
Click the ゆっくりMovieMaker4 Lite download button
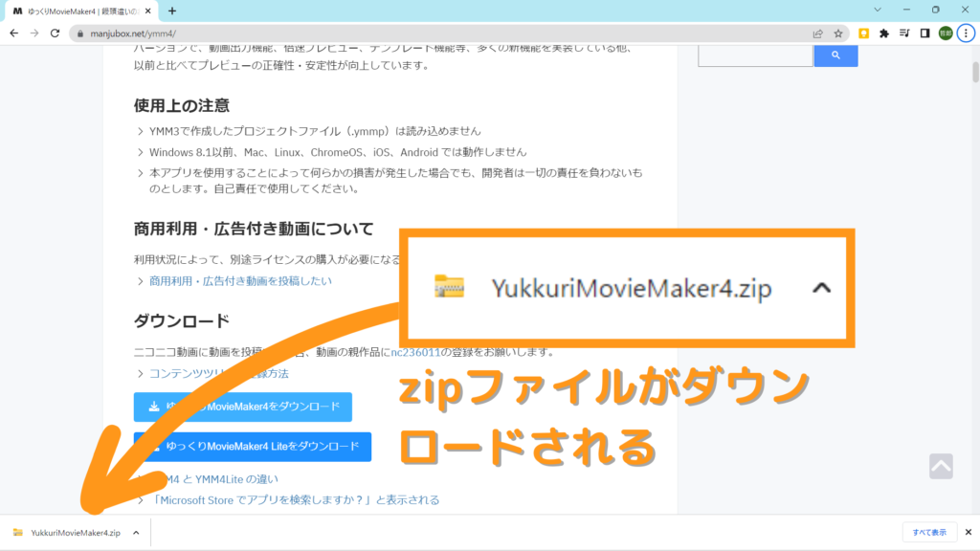point(254,447)
